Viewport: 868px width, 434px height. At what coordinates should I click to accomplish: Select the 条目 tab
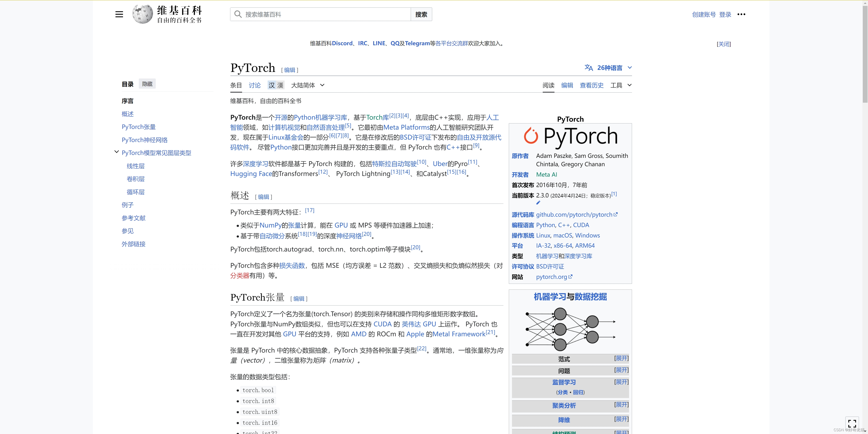(x=236, y=85)
